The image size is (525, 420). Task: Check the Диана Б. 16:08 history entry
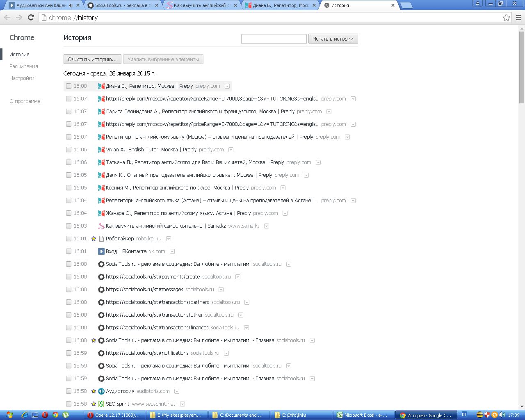(68, 86)
